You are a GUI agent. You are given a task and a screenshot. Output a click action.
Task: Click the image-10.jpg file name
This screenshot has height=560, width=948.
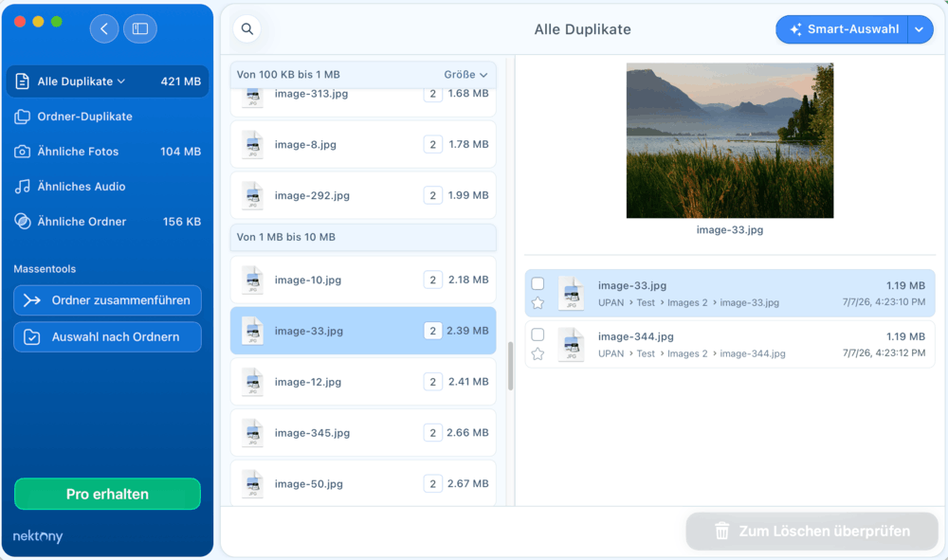tap(308, 280)
